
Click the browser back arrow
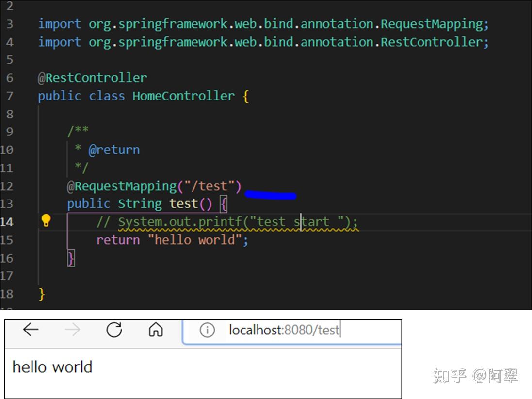pyautogui.click(x=31, y=330)
